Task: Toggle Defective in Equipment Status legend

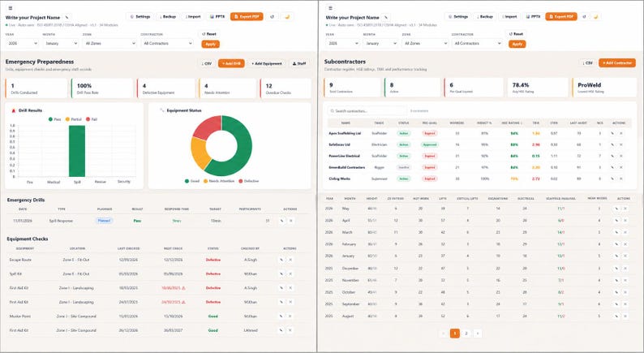Action: pyautogui.click(x=249, y=181)
